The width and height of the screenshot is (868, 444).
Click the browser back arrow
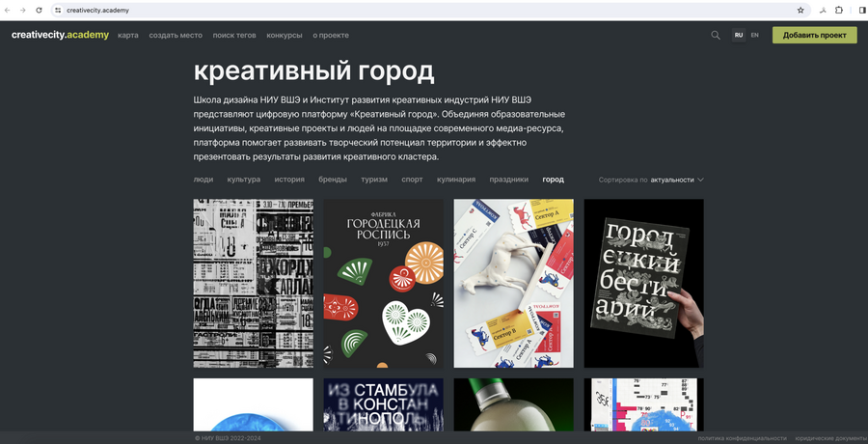pos(7,10)
